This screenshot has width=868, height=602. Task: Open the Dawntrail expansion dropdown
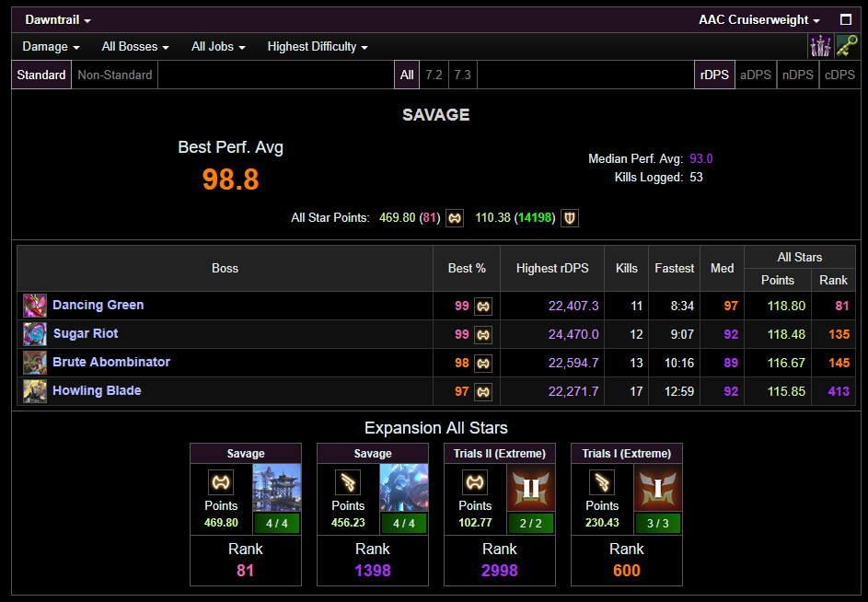tap(58, 20)
